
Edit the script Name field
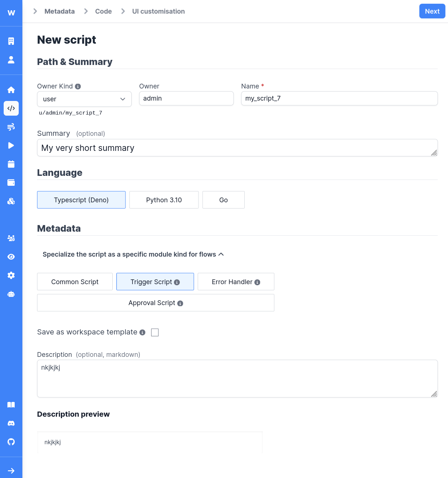(x=339, y=98)
